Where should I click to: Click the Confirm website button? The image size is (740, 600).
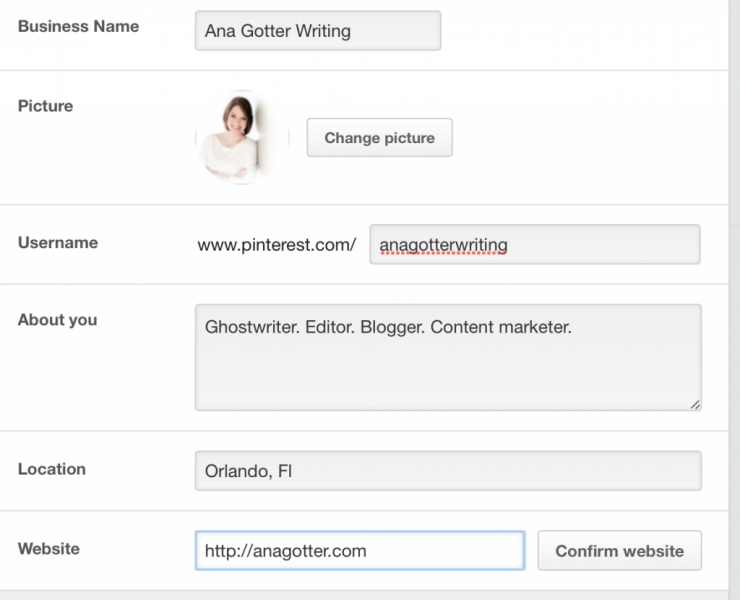620,550
